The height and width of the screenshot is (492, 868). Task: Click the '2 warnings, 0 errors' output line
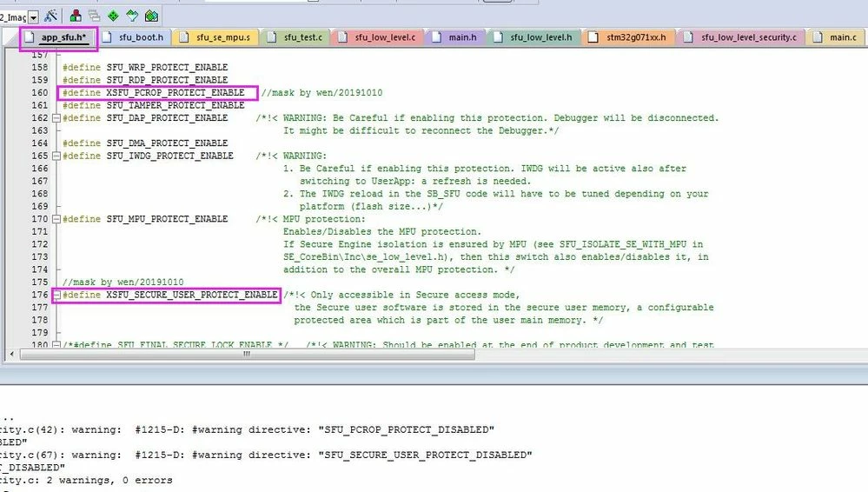click(109, 481)
